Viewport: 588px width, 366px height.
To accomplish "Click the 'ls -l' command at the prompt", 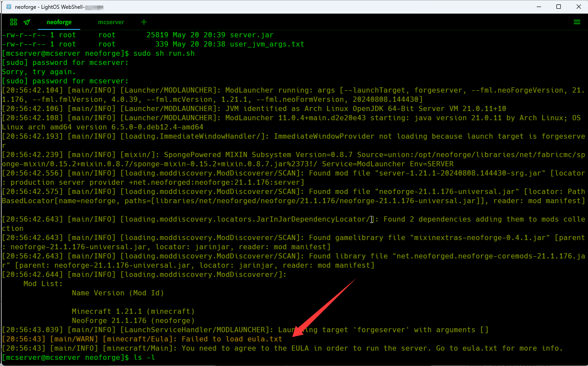I will tap(144, 358).
